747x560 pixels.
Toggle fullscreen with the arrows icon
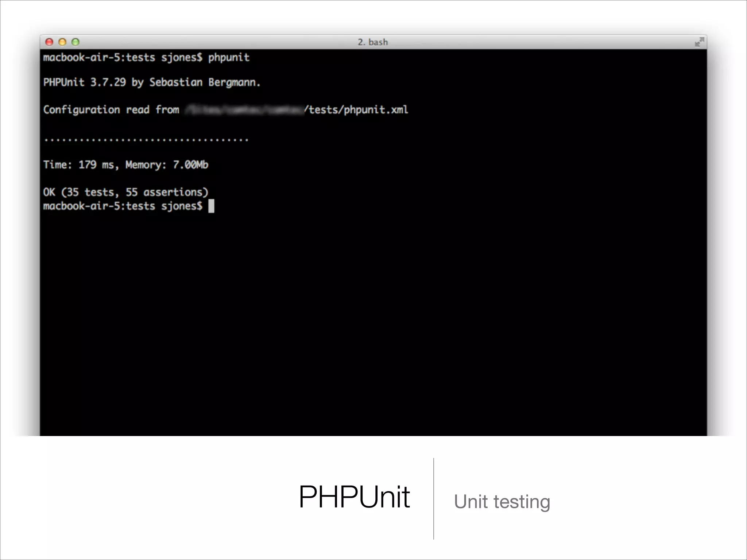[x=699, y=42]
